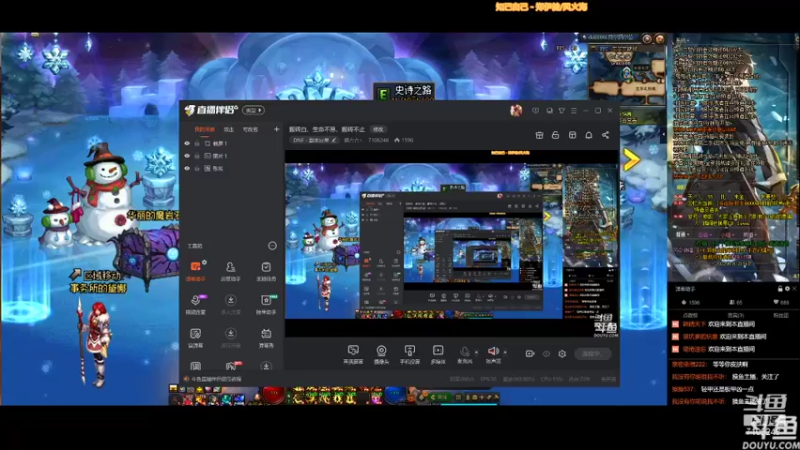The image size is (800, 450).
Task: Open the streamer avatar profile
Action: [x=516, y=110]
